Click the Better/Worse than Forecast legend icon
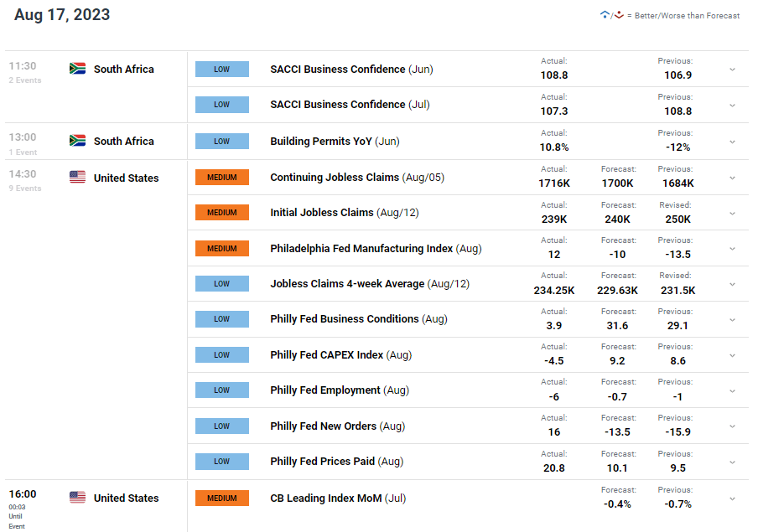 [611, 15]
